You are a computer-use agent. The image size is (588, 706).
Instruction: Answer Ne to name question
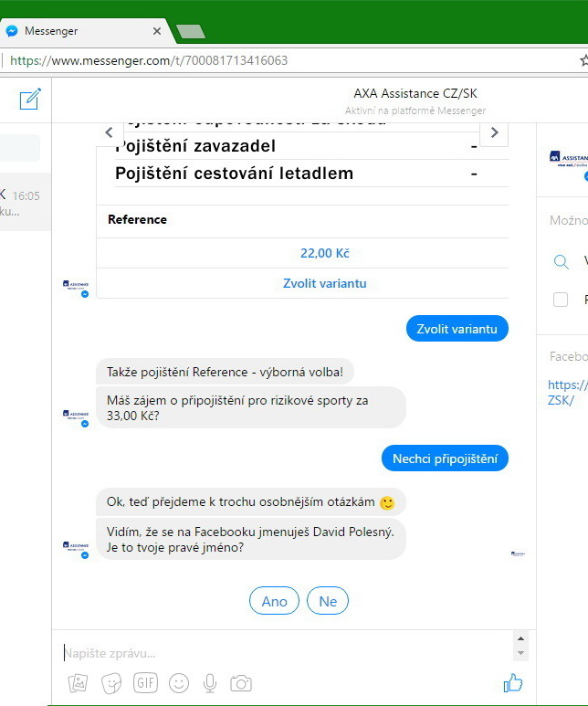click(x=328, y=601)
